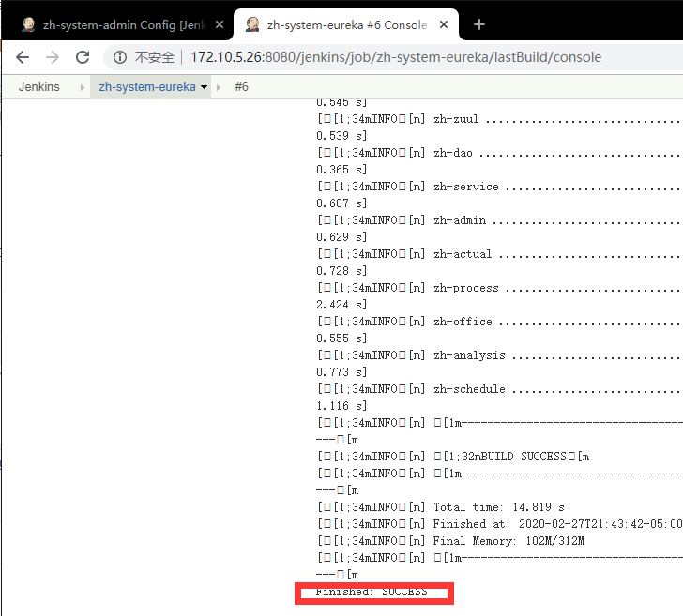Viewport: 683px width, 616px height.
Task: Click the 0.728 s duration text
Action: tap(341, 271)
